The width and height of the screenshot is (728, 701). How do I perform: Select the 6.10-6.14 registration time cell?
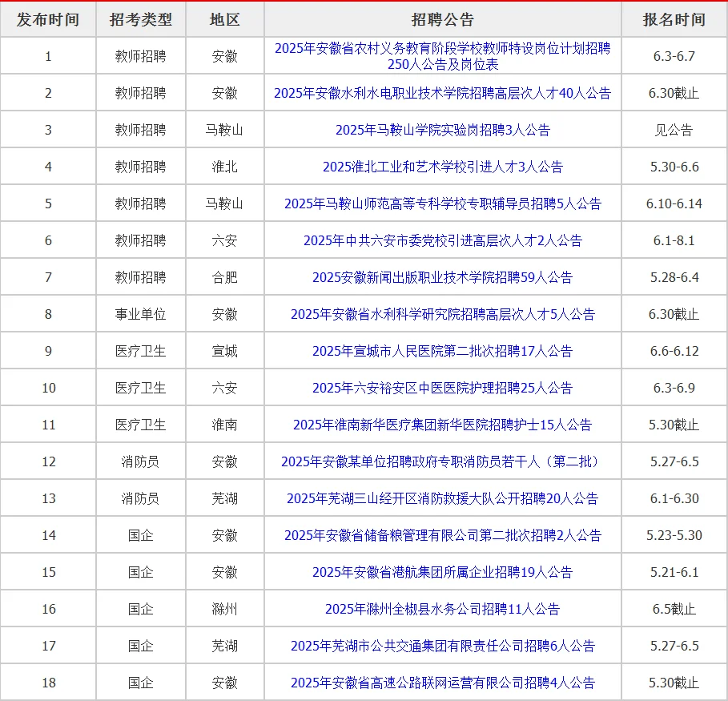(x=674, y=203)
